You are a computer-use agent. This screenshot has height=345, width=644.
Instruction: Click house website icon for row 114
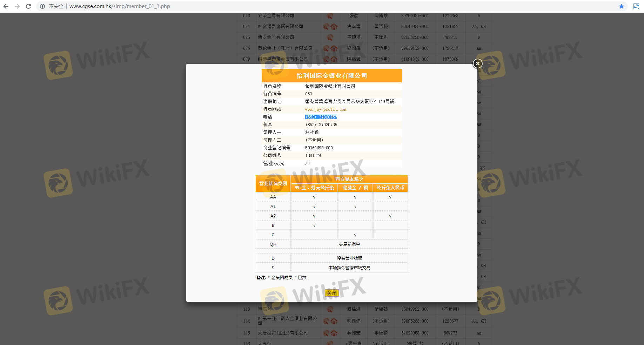(x=334, y=321)
